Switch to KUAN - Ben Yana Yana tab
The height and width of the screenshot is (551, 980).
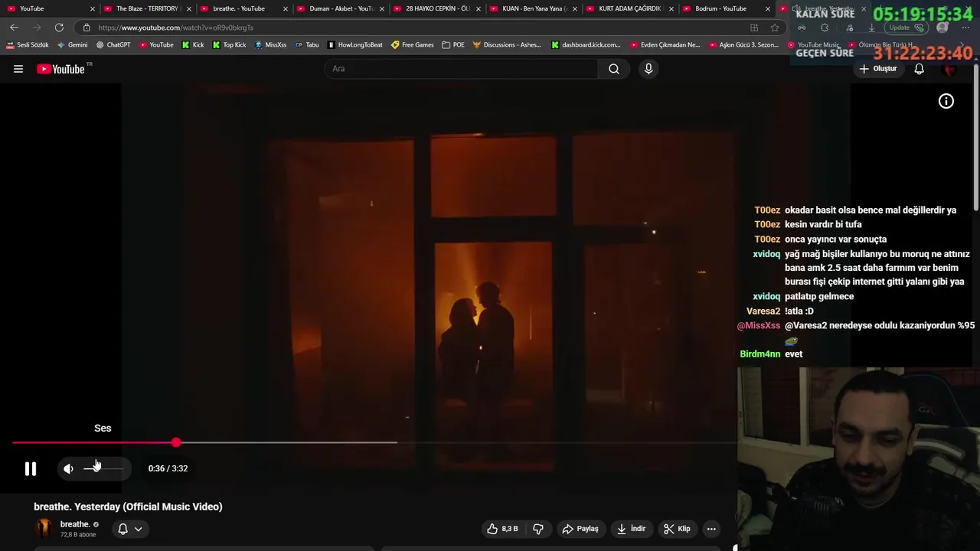[x=531, y=8]
